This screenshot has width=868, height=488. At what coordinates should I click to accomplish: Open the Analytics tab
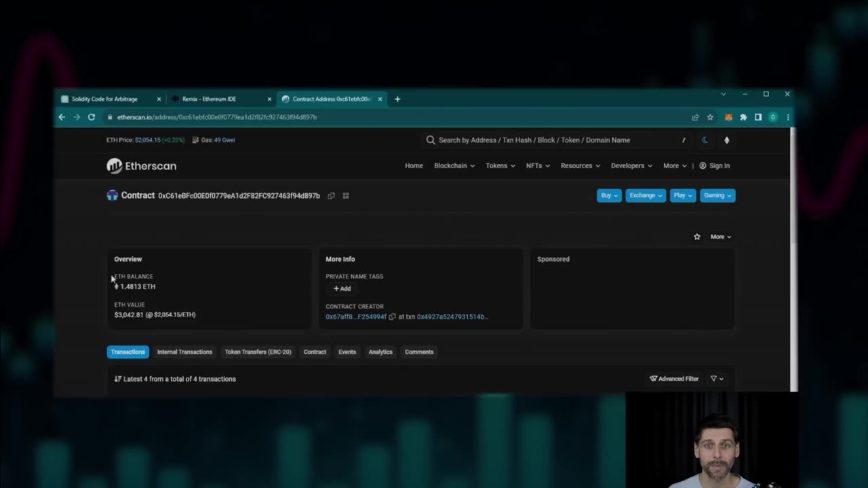point(380,352)
